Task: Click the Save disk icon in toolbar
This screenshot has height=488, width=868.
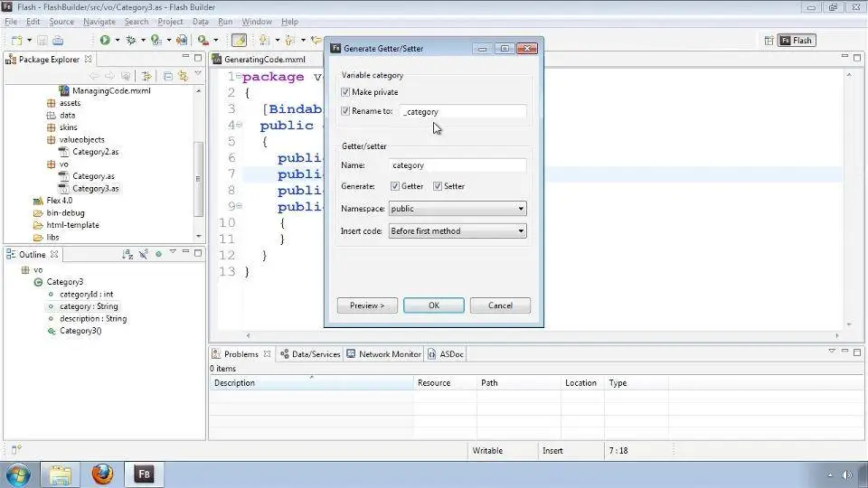Action: tap(42, 41)
